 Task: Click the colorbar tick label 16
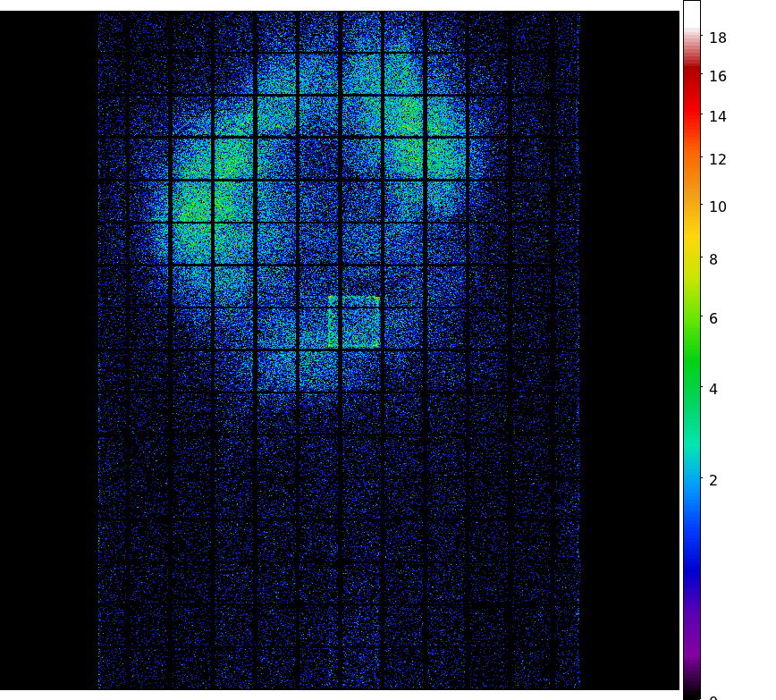[x=718, y=76]
